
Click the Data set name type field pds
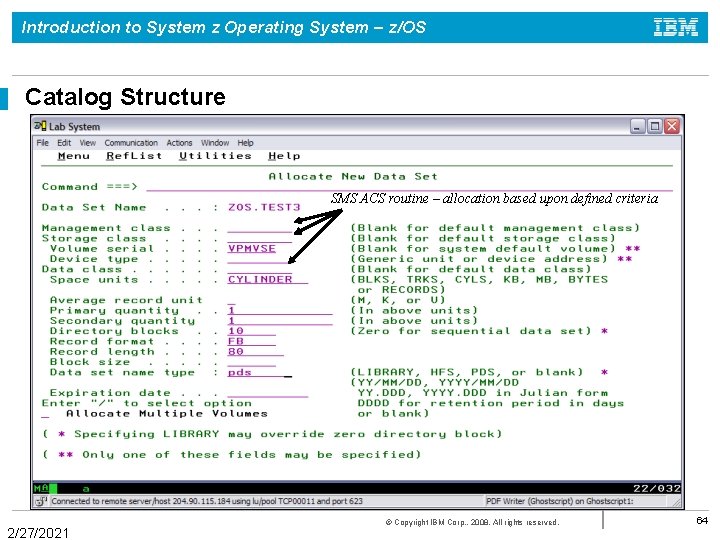click(x=259, y=372)
